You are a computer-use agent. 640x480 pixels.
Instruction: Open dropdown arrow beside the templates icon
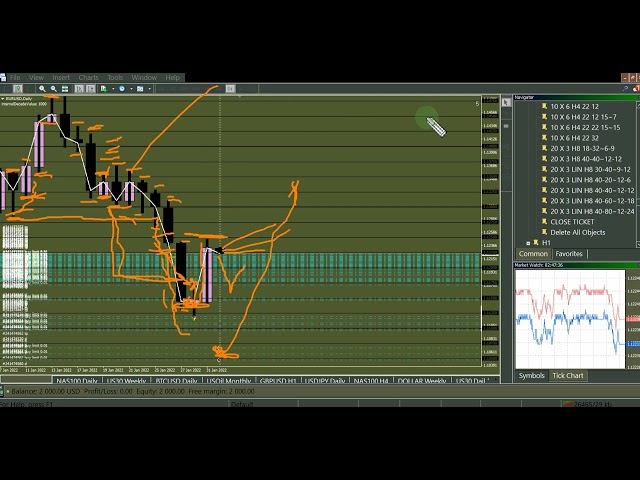pos(149,88)
